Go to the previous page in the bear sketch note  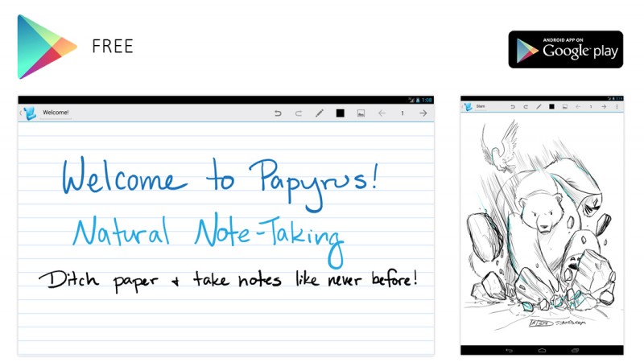578,107
